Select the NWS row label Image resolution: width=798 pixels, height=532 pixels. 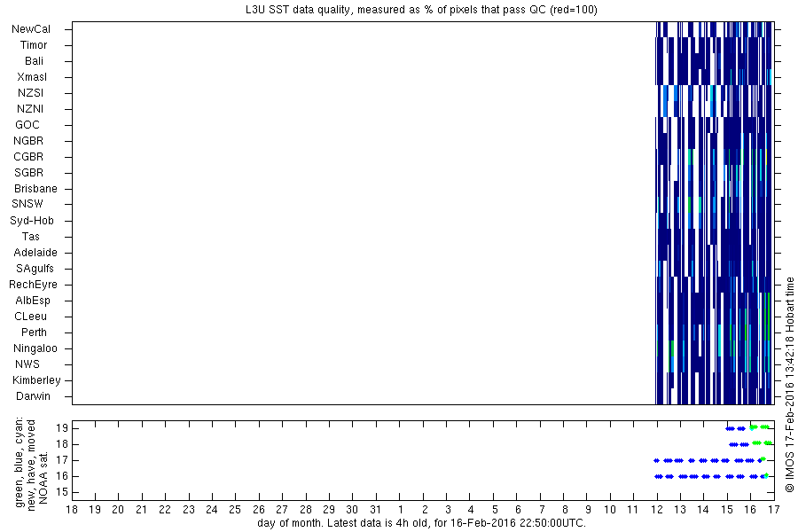click(27, 364)
